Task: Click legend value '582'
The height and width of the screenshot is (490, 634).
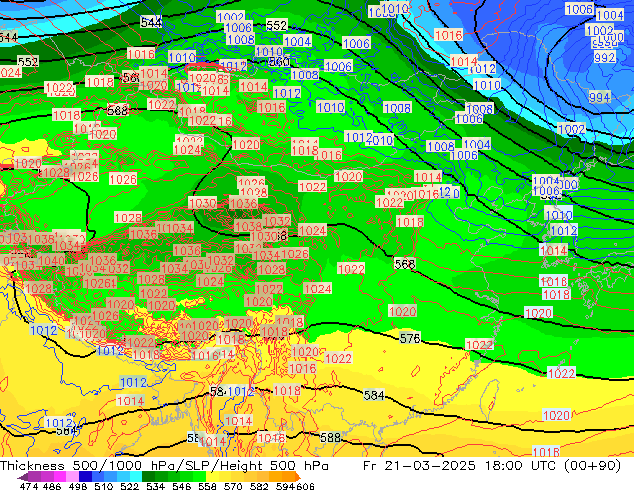Action: point(259,486)
